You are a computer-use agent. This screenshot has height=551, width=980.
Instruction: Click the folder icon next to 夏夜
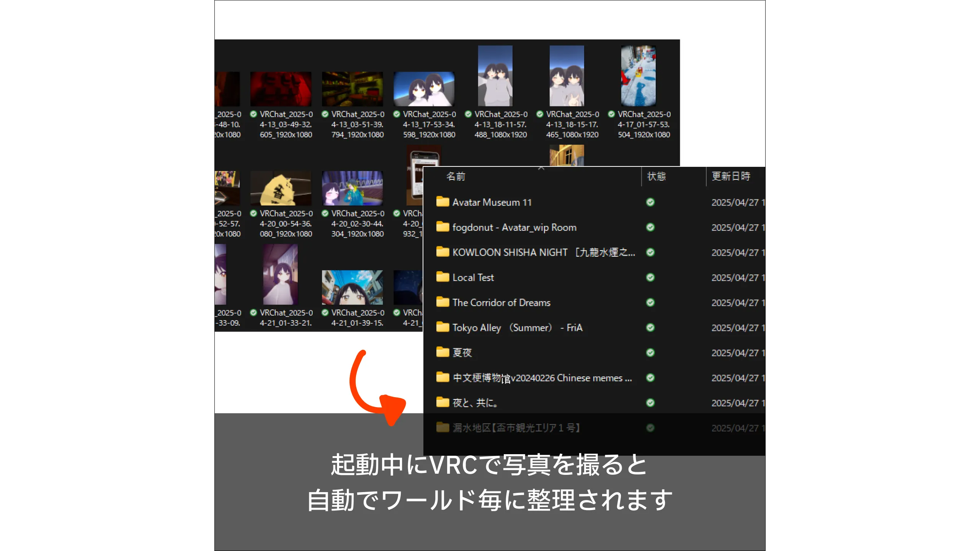pyautogui.click(x=442, y=352)
